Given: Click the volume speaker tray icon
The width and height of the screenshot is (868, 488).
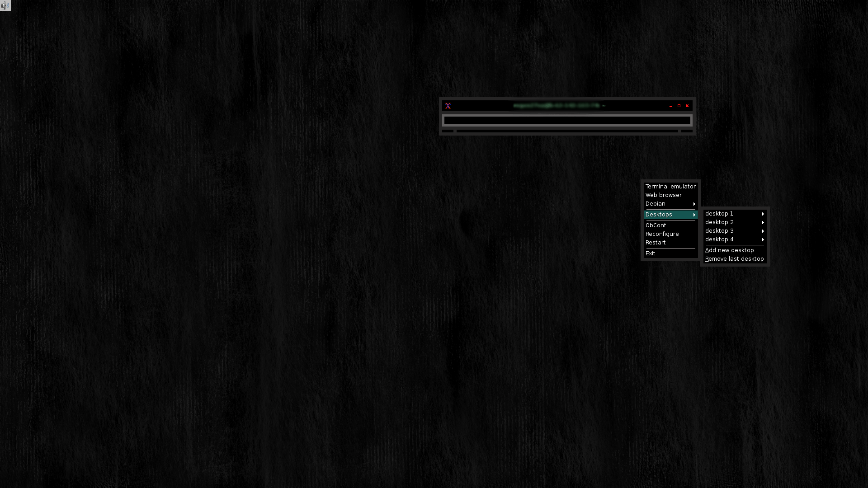Looking at the screenshot, I should tap(5, 5).
